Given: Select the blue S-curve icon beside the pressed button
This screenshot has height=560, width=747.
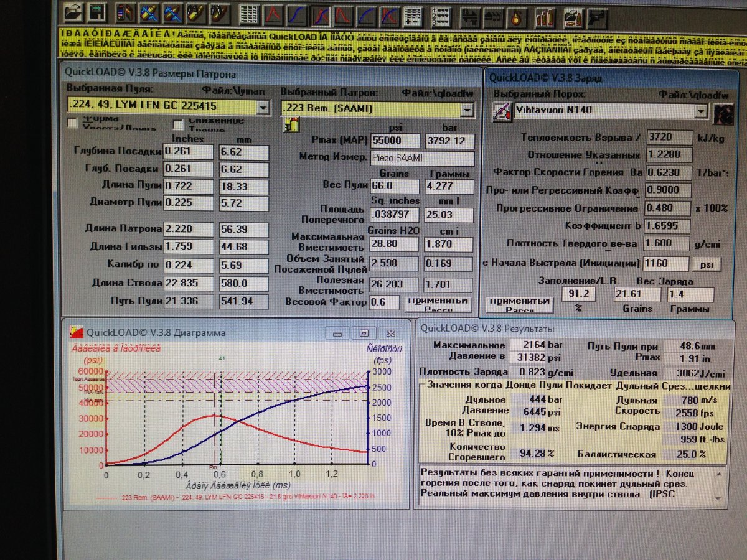Looking at the screenshot, I should coord(296,14).
